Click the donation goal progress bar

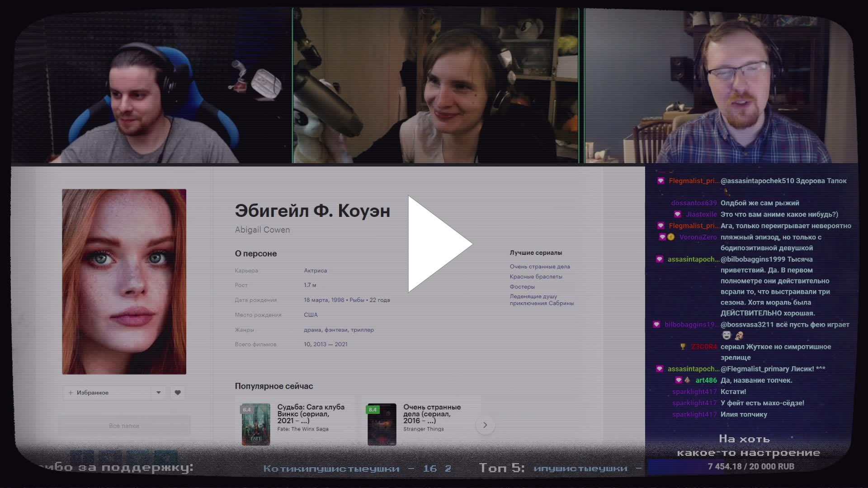click(750, 466)
